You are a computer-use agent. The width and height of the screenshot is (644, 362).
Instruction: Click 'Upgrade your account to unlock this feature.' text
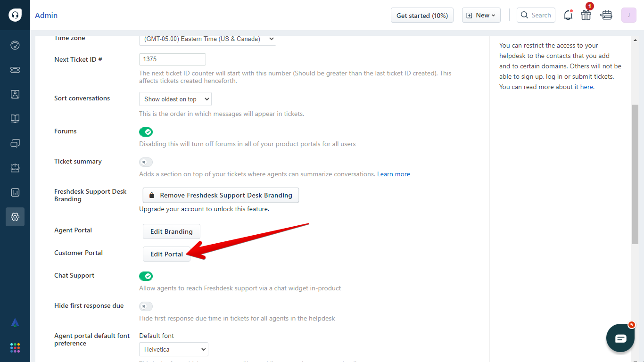point(204,209)
